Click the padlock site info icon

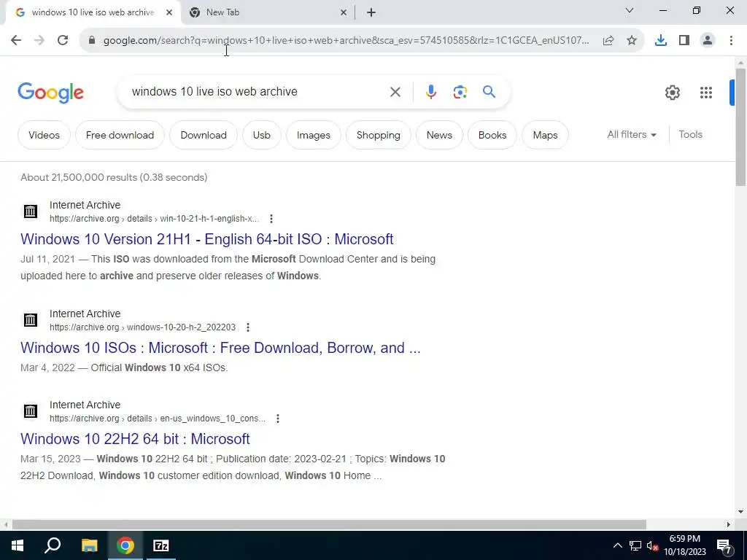click(x=92, y=41)
